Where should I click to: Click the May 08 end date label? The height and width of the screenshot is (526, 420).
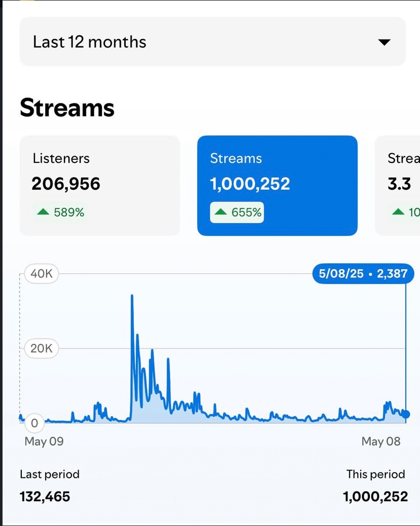pos(381,441)
